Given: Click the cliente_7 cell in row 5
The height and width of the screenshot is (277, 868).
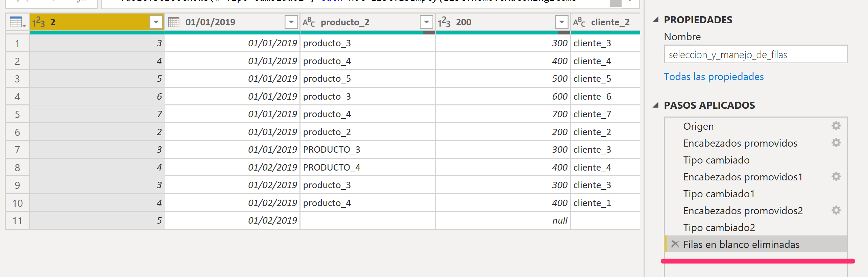Looking at the screenshot, I should coord(605,114).
